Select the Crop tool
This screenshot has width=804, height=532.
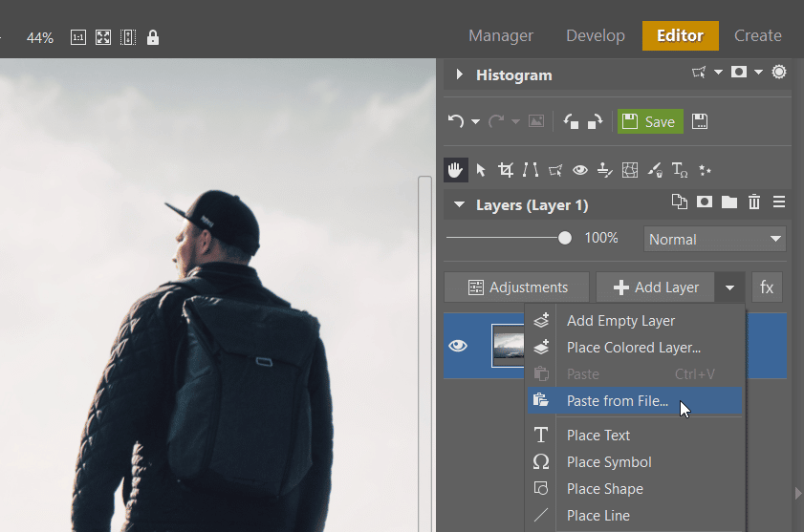[506, 170]
